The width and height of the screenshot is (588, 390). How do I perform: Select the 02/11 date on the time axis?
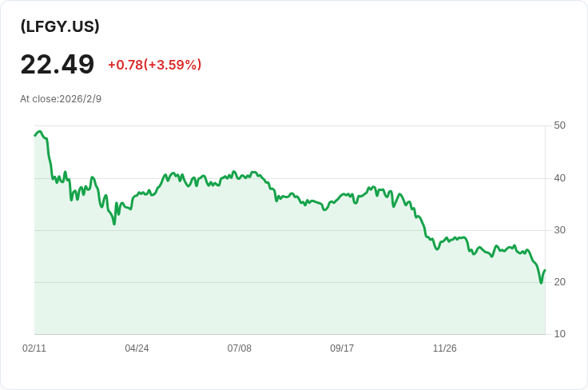pyautogui.click(x=34, y=348)
